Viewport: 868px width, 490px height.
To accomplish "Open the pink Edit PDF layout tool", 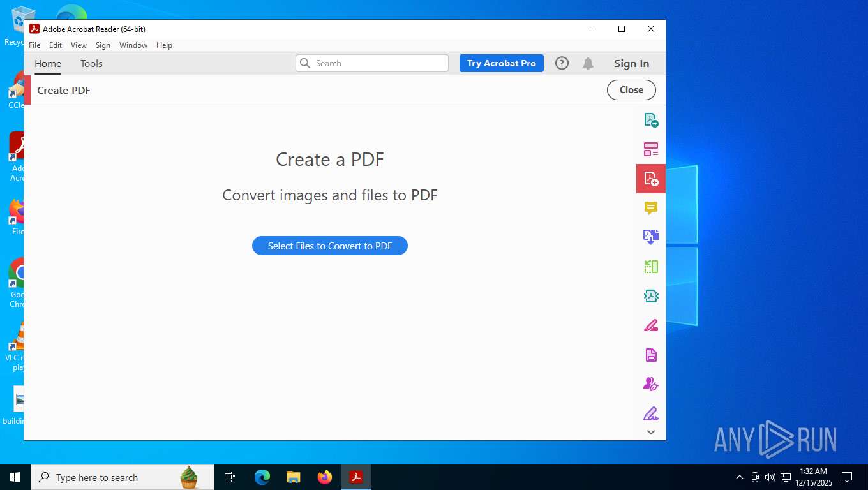I will pyautogui.click(x=651, y=149).
